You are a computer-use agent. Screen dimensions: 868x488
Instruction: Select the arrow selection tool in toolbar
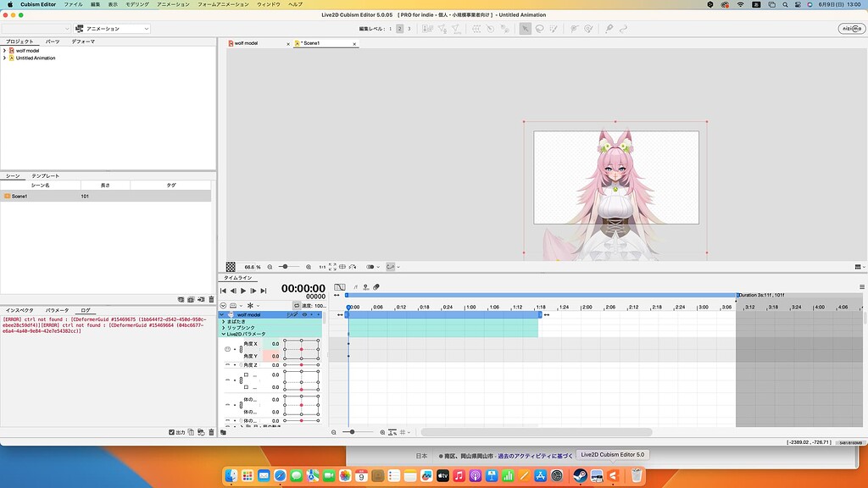pyautogui.click(x=526, y=29)
